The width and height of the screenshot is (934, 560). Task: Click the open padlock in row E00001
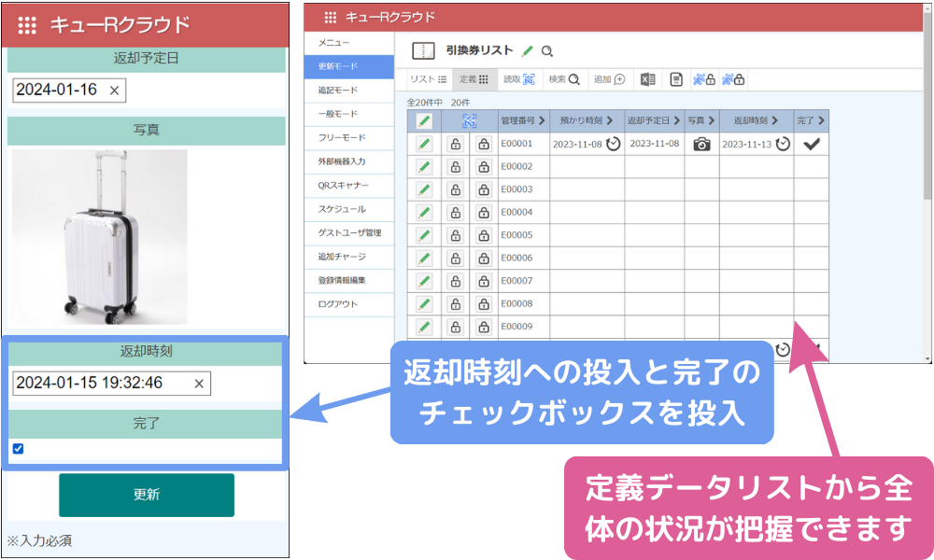[456, 144]
